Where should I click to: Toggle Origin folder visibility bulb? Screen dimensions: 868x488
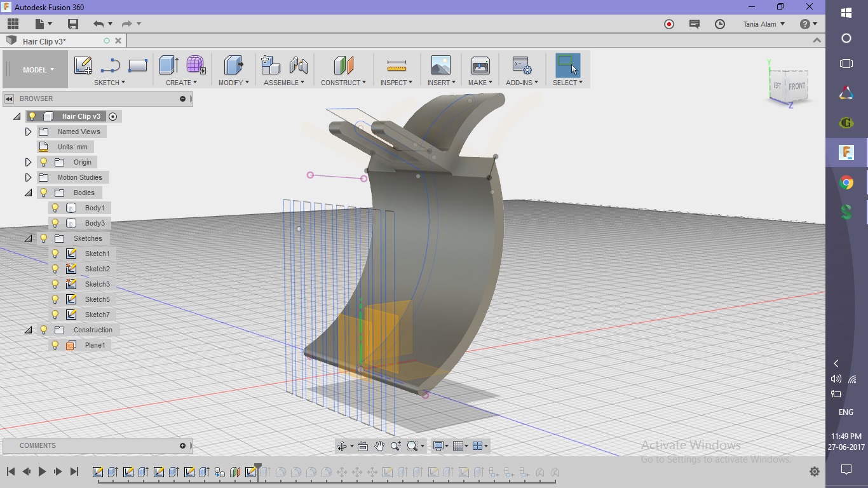pyautogui.click(x=44, y=162)
